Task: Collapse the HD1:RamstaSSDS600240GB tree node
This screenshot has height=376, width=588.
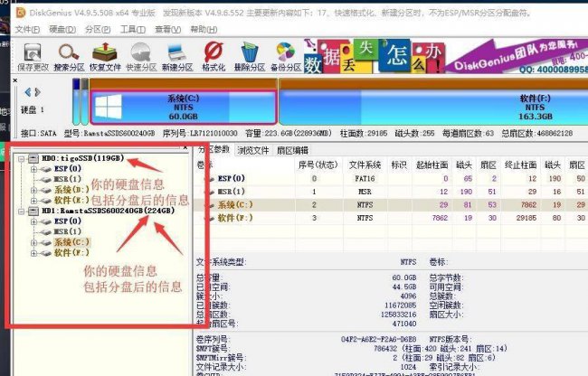Action: pyautogui.click(x=22, y=211)
